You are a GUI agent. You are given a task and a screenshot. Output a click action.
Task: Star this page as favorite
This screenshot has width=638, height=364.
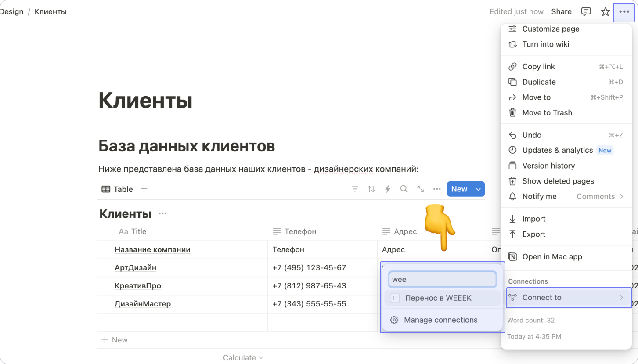pos(606,12)
